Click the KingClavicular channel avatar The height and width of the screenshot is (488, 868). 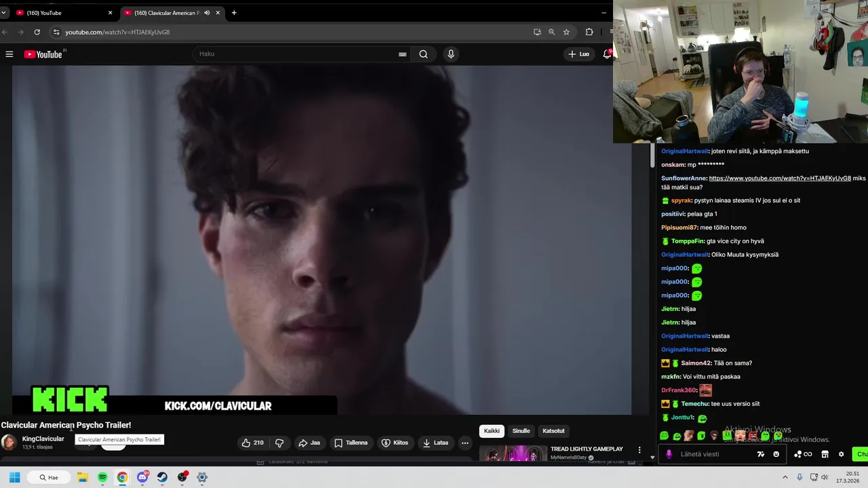[x=9, y=443]
